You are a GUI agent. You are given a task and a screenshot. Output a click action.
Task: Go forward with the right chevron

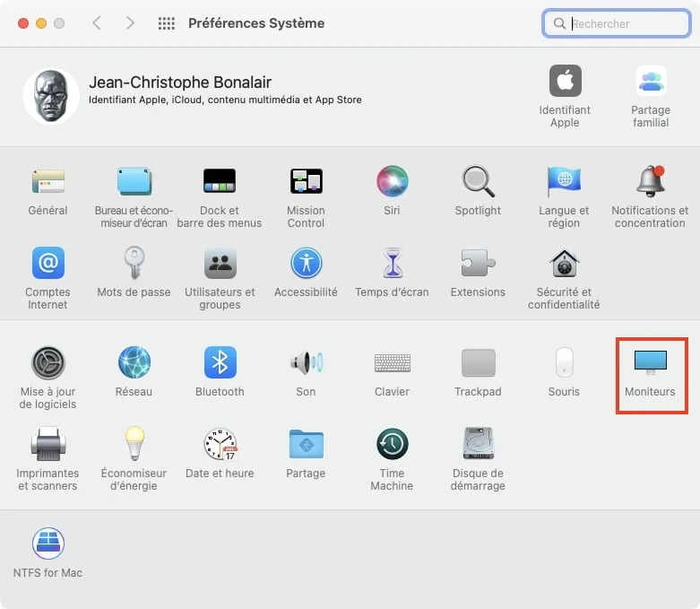129,22
